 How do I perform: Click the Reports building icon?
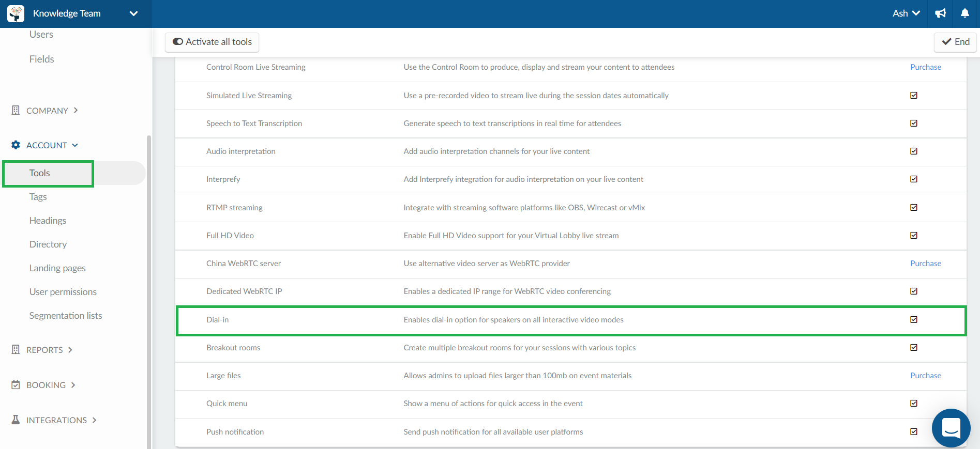[x=16, y=350]
